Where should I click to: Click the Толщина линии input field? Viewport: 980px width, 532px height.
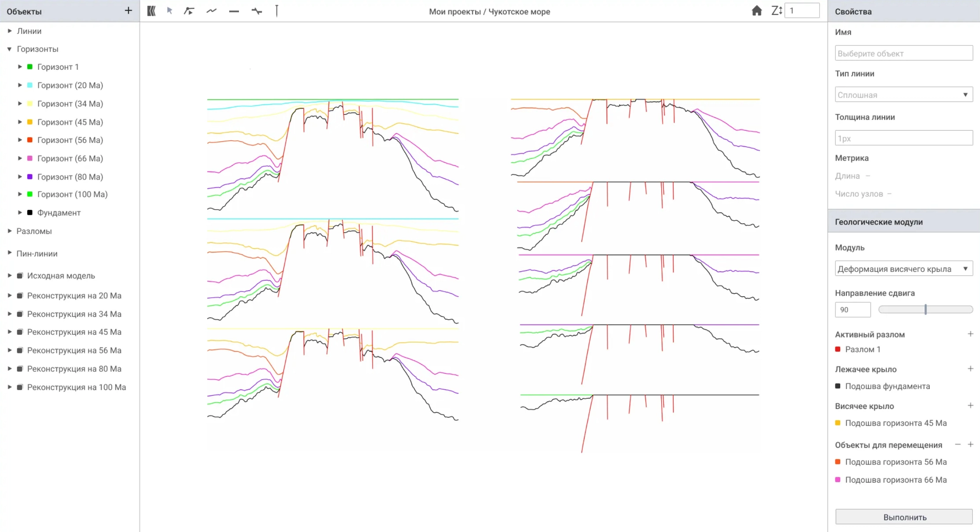[904, 138]
